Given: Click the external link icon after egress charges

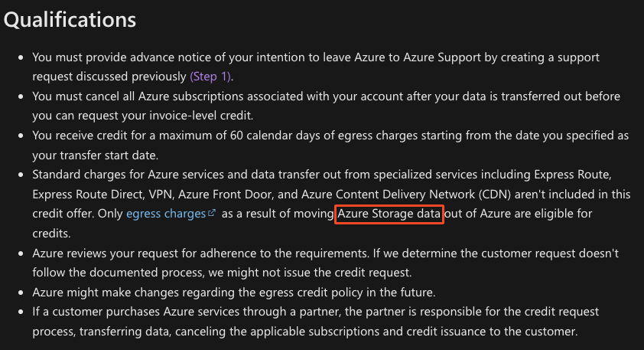Looking at the screenshot, I should (x=212, y=213).
